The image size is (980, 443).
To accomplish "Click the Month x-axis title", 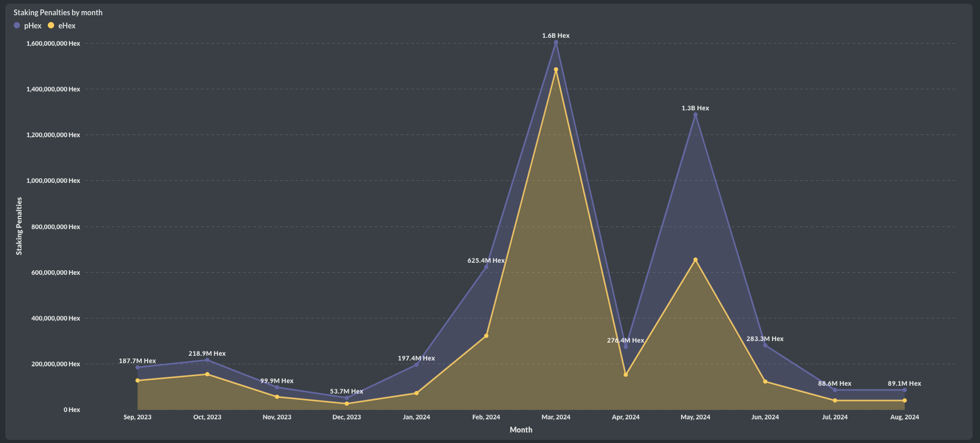I will (x=521, y=430).
